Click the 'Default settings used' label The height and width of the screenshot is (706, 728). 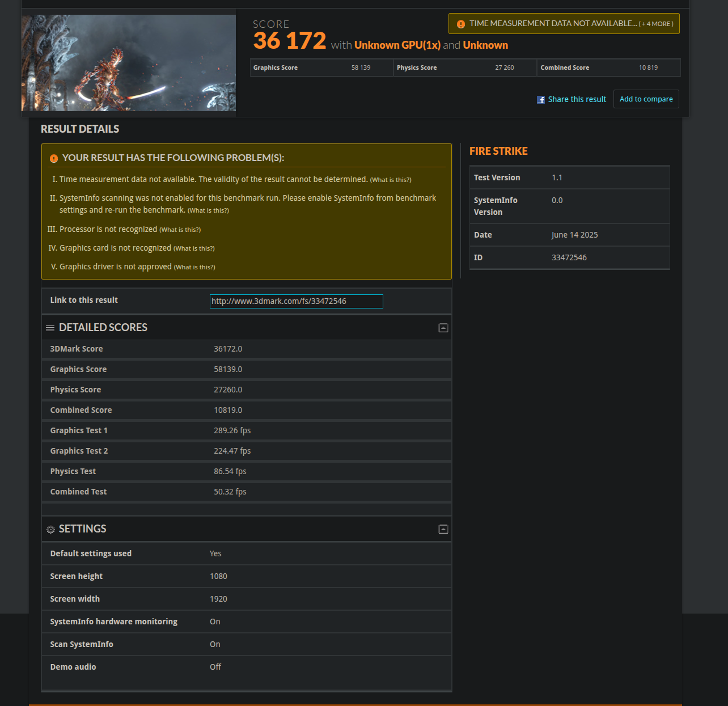(91, 553)
